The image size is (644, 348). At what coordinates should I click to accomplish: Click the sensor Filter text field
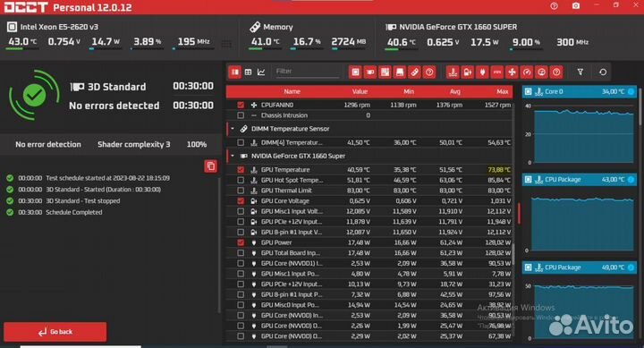[307, 72]
